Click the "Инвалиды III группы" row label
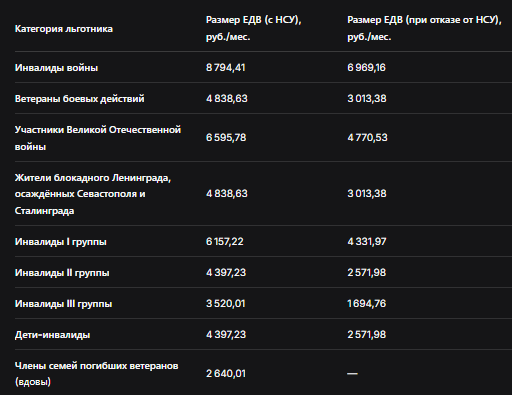Image resolution: width=512 pixels, height=395 pixels. (63, 304)
